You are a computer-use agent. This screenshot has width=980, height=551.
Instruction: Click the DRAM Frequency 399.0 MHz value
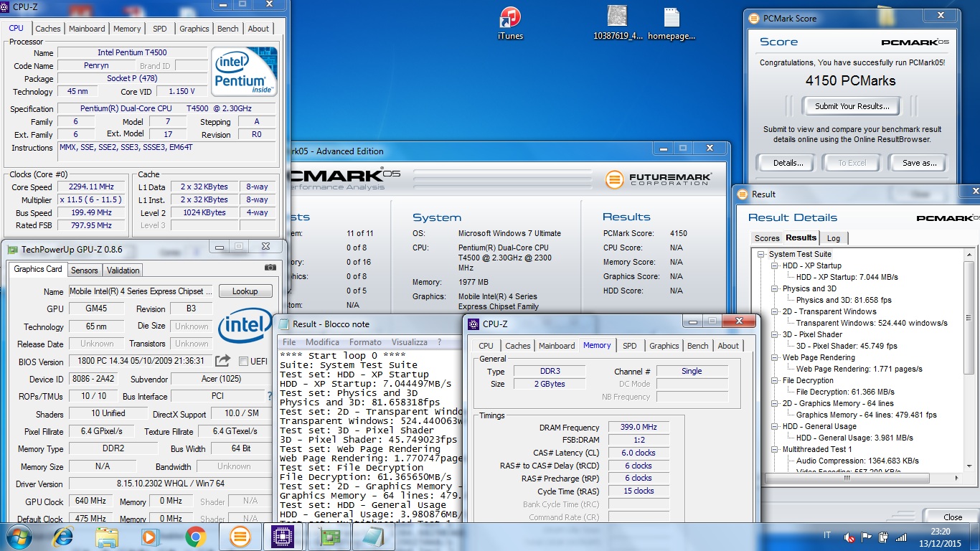click(x=639, y=427)
